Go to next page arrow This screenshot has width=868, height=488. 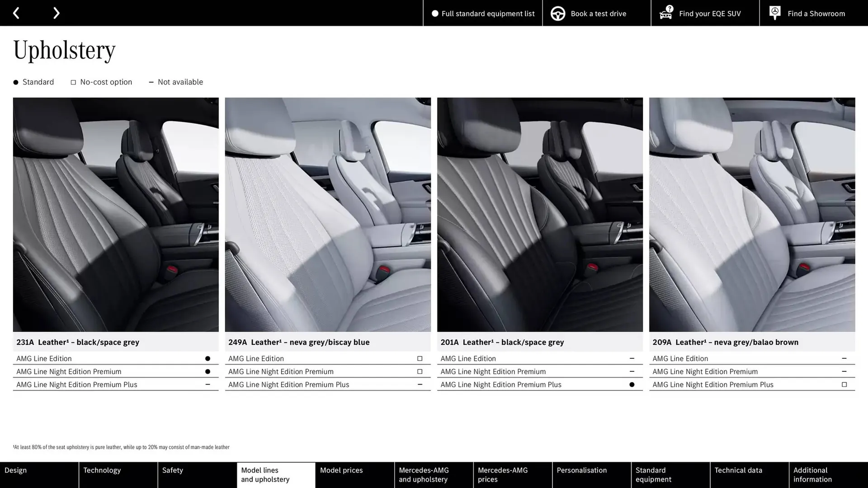56,13
